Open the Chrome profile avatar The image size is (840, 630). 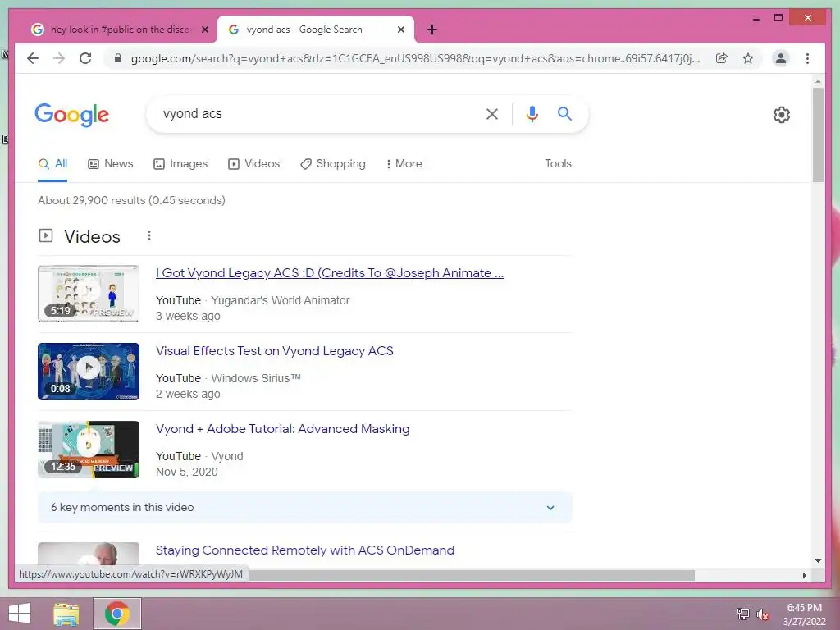pyautogui.click(x=781, y=58)
